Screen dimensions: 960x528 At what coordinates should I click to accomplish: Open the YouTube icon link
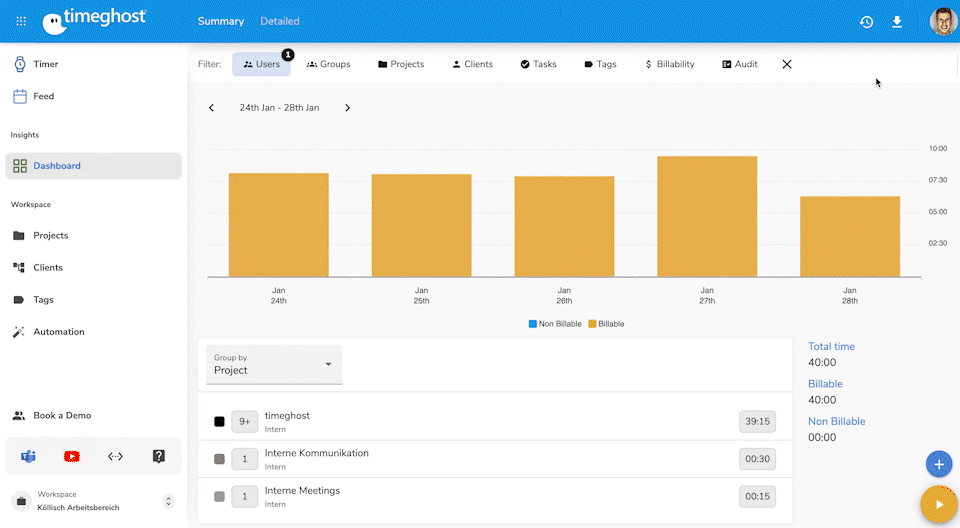tap(72, 456)
